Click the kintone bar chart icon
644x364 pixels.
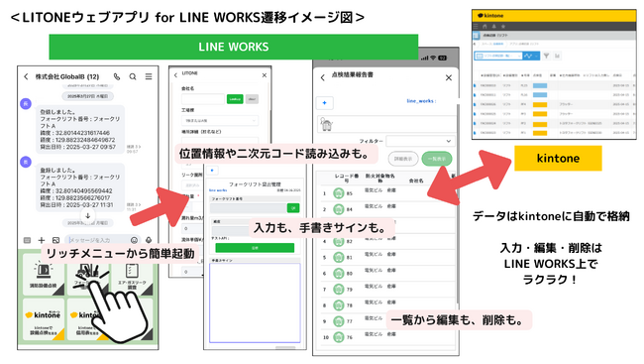pos(558,56)
